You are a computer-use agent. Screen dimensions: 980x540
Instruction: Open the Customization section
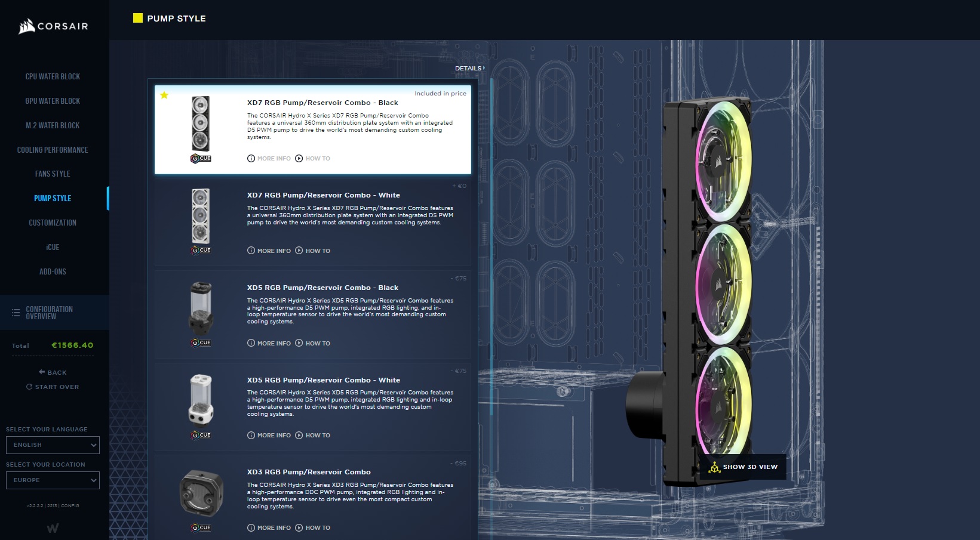pyautogui.click(x=53, y=223)
